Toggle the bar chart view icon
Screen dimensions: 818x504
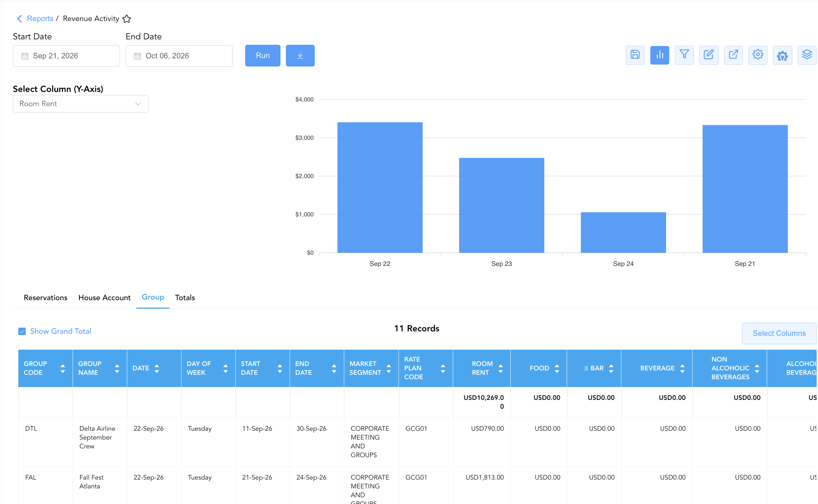point(660,55)
